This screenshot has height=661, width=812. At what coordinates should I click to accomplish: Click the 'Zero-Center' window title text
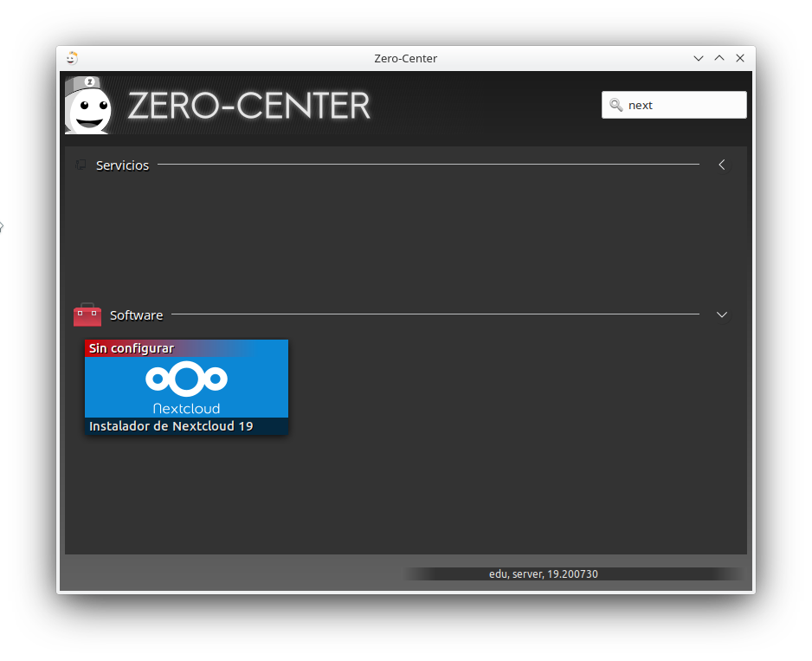405,58
